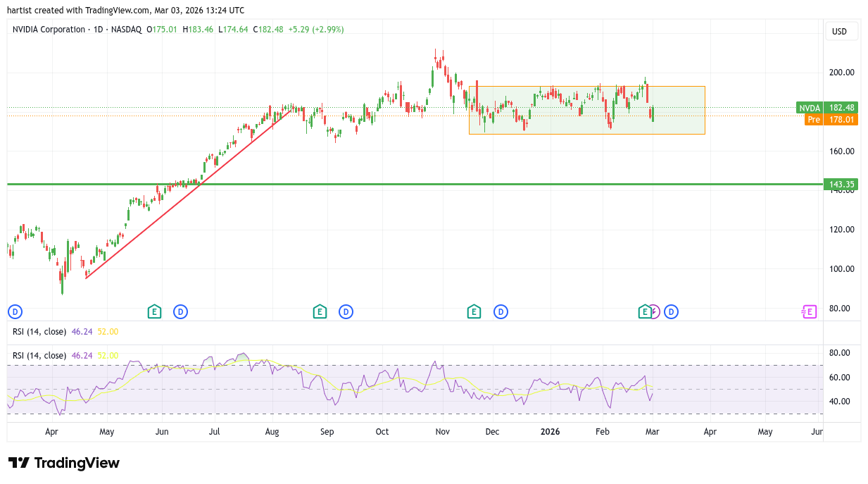Select the November earnings E marker
The width and height of the screenshot is (868, 484).
click(x=474, y=311)
